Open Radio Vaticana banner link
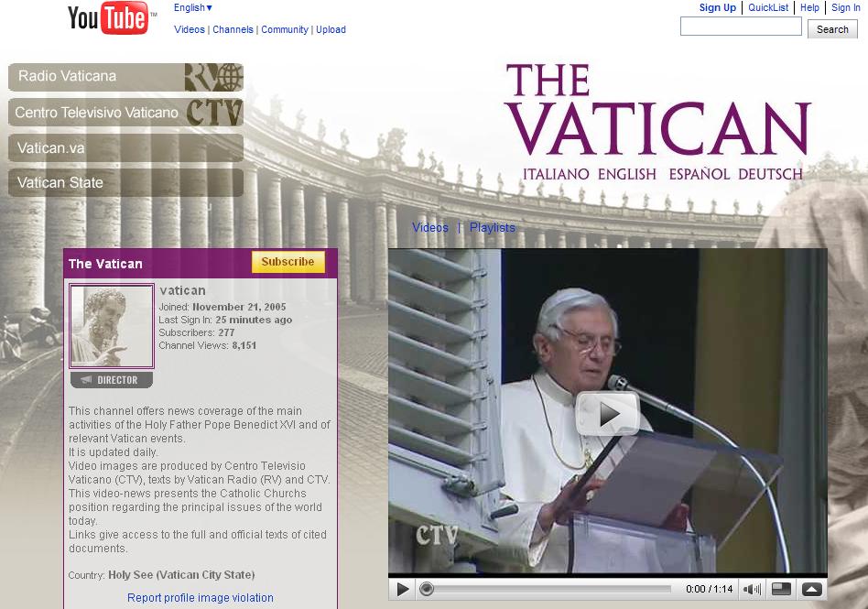Viewport: 868px width, 609px height. coord(125,77)
